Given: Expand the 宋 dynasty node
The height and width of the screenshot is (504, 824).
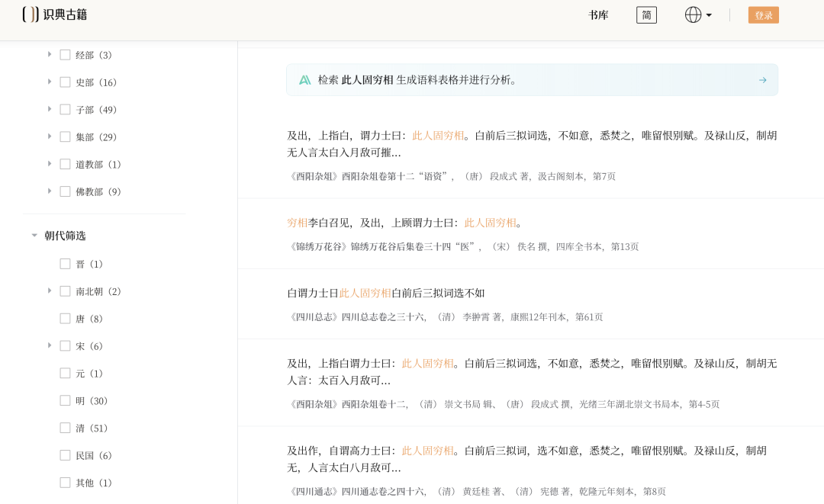Looking at the screenshot, I should [50, 345].
